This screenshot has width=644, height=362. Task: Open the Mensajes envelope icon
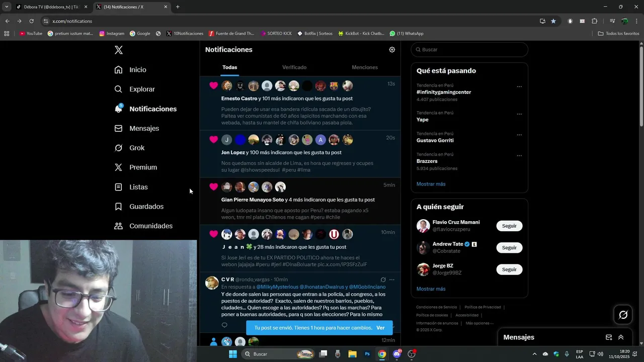(x=118, y=128)
